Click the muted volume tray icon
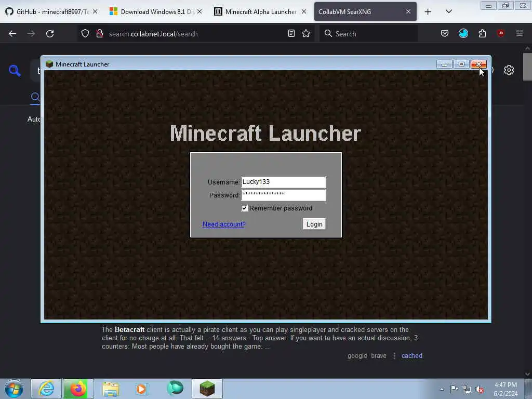This screenshot has width=532, height=399. pos(480,390)
